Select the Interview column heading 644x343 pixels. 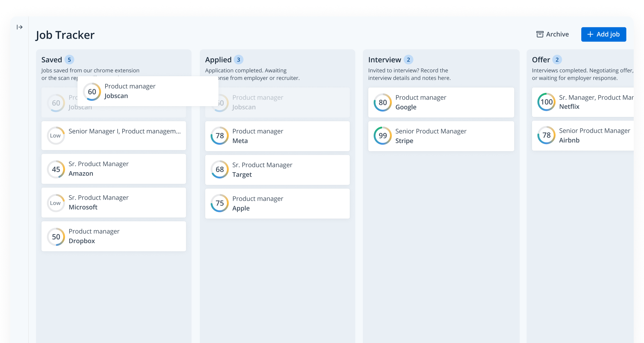(x=384, y=60)
